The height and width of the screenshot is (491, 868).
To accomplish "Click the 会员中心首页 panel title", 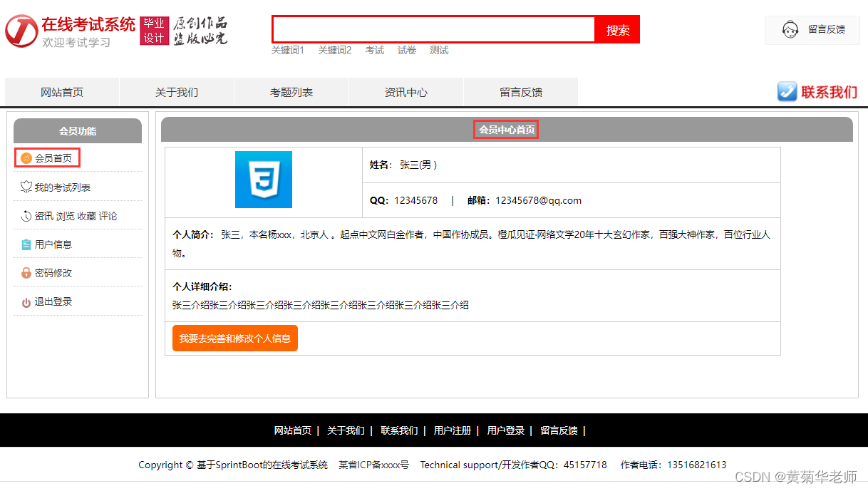I will pos(507,130).
